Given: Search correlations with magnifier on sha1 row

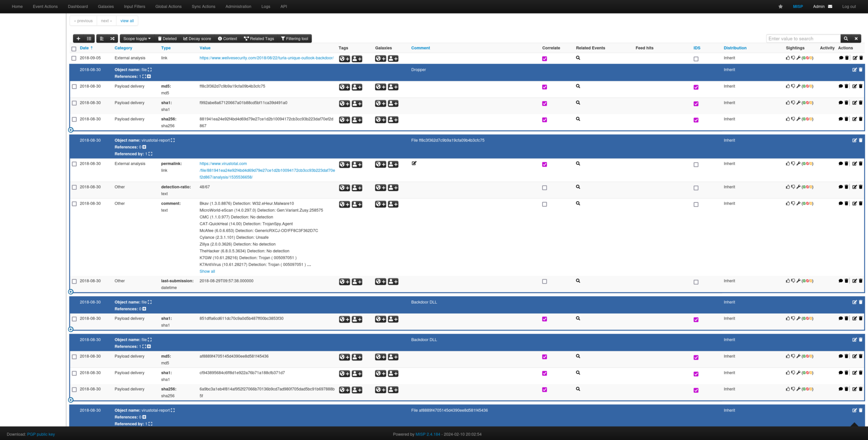Looking at the screenshot, I should 578,103.
